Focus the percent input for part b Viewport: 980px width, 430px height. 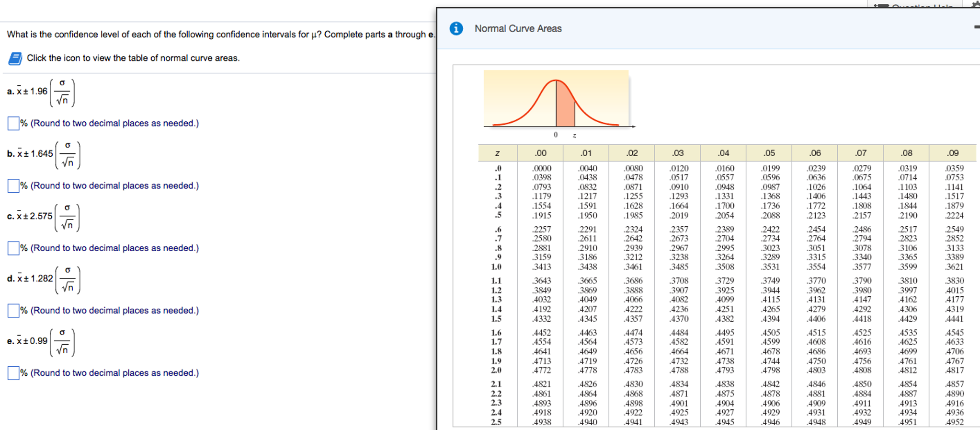(13, 186)
